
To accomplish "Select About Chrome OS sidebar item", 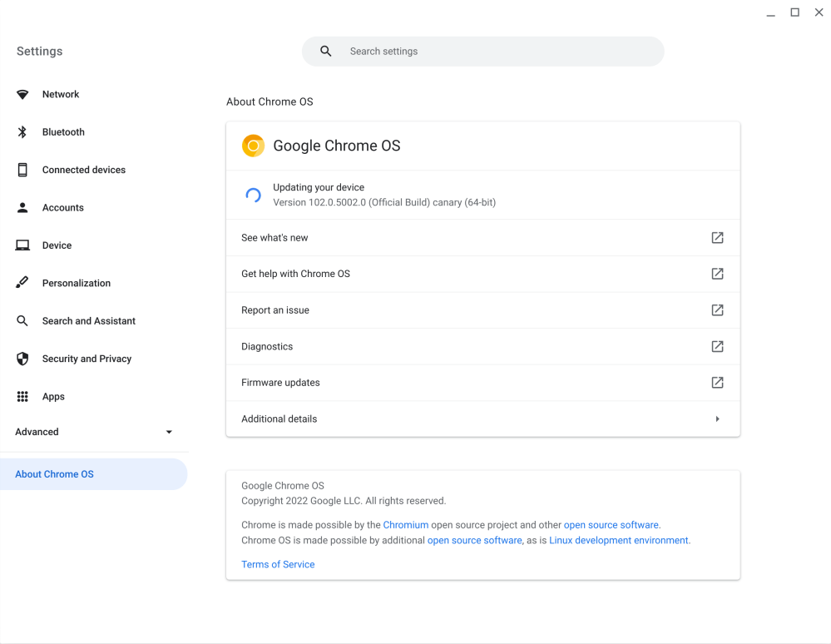I will 55,474.
